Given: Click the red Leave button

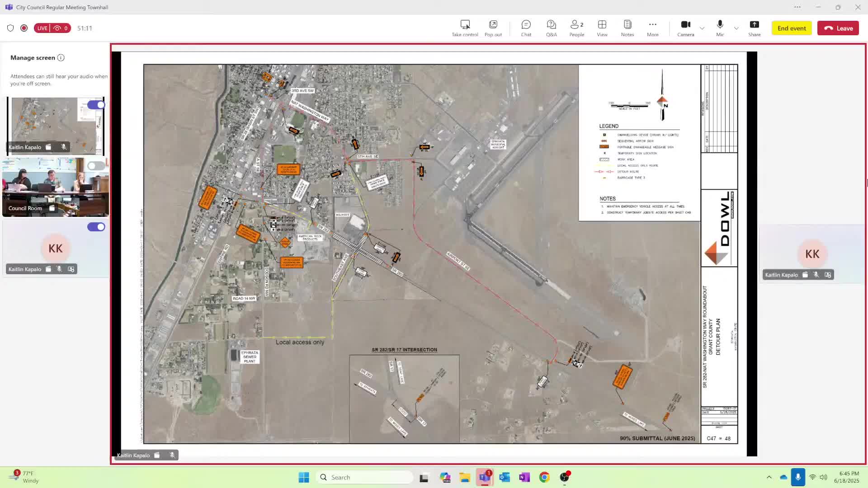Looking at the screenshot, I should coord(838,28).
